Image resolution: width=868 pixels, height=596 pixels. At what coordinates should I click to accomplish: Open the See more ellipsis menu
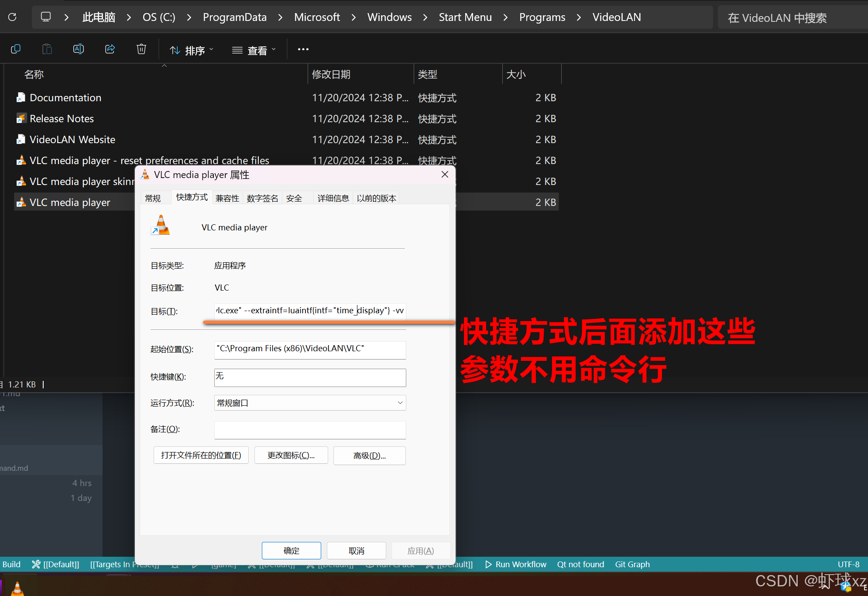pos(303,50)
